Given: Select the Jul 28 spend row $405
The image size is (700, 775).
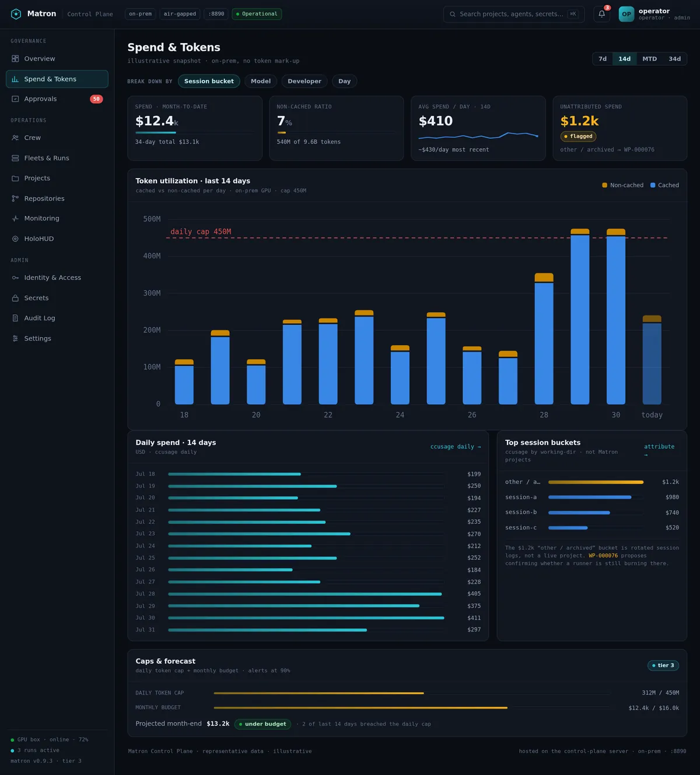Looking at the screenshot, I should click(308, 594).
